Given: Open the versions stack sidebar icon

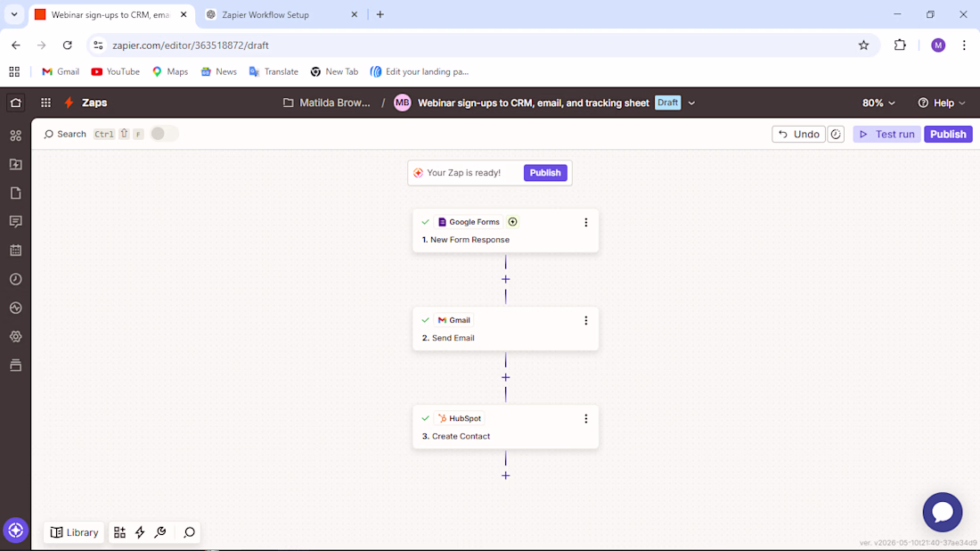Looking at the screenshot, I should tap(16, 366).
